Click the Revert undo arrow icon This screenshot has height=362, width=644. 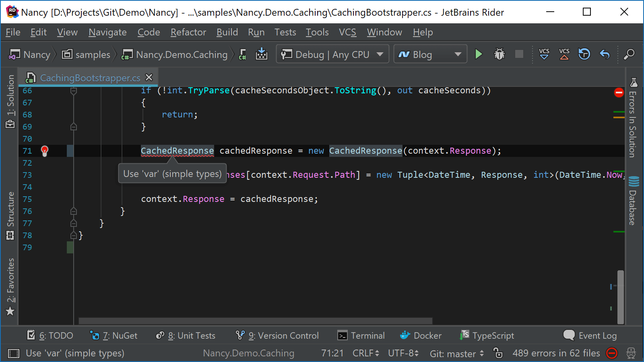click(605, 54)
